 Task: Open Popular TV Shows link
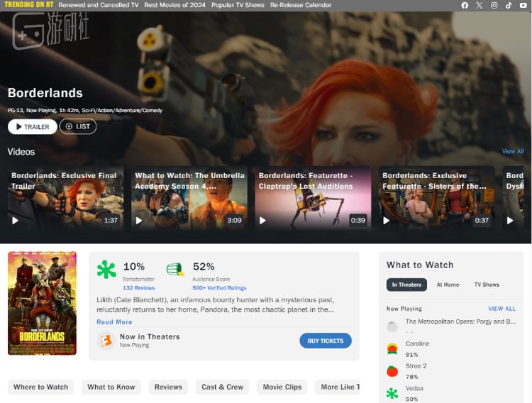point(238,5)
